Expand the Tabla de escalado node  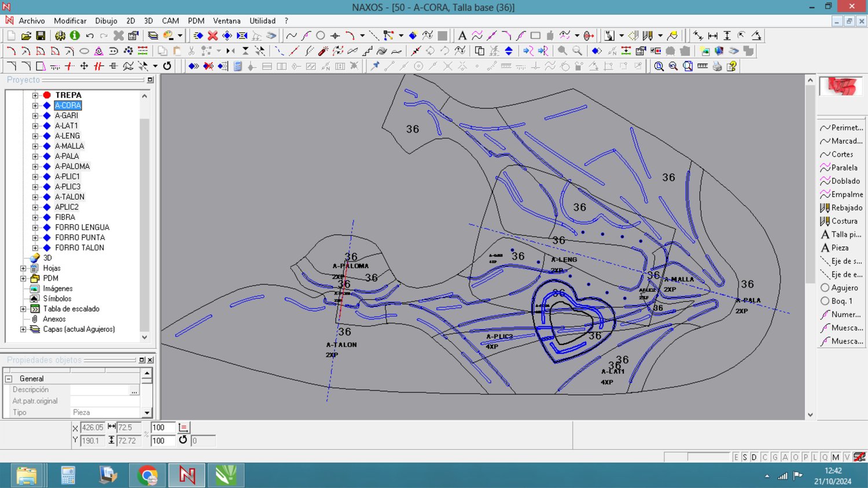coord(23,309)
